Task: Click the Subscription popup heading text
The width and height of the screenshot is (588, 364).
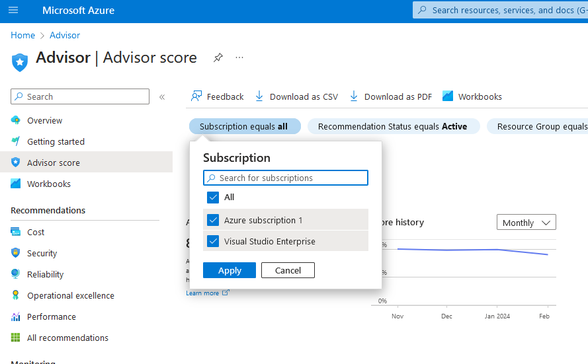Action: pos(237,158)
